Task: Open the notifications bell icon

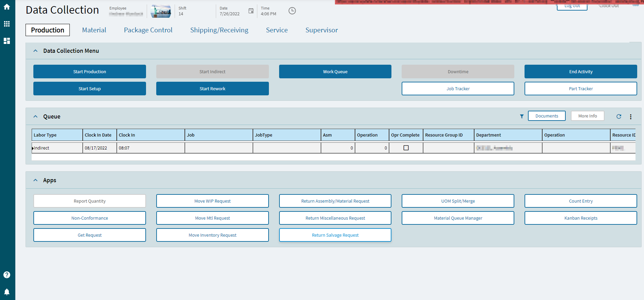Action: pos(7,292)
